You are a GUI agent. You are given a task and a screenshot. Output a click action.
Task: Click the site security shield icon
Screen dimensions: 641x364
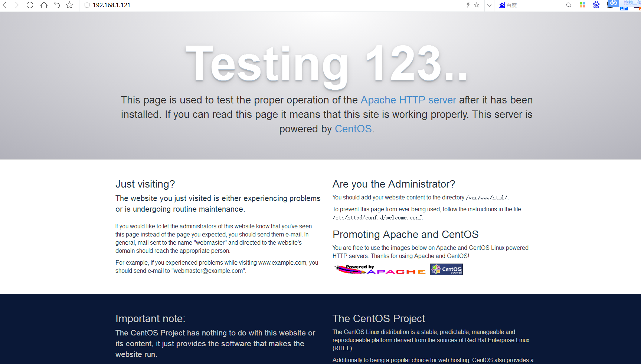click(87, 5)
